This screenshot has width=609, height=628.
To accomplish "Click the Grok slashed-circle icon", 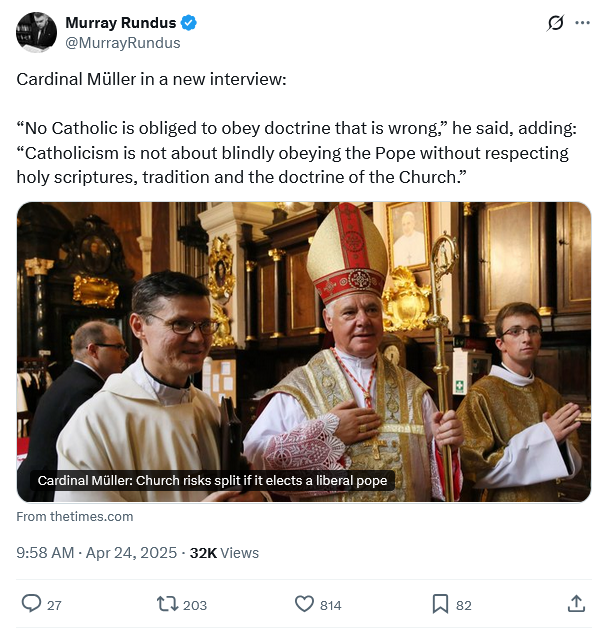I will click(x=556, y=23).
